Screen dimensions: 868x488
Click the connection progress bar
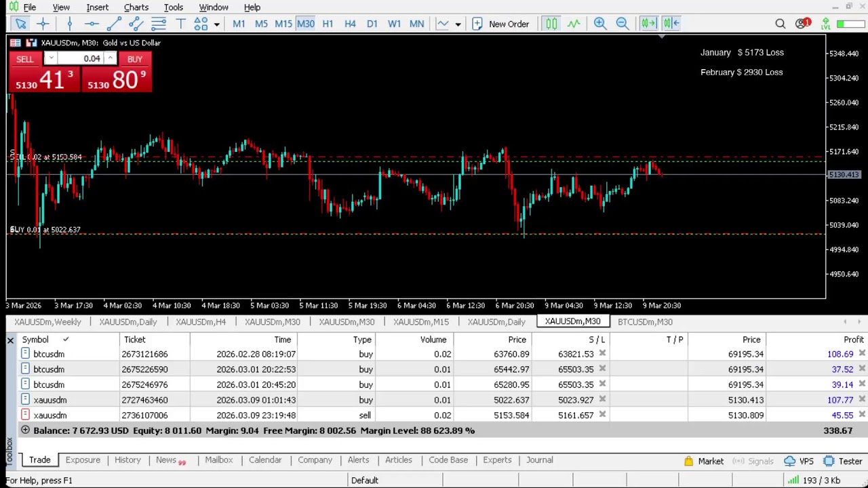850,24
